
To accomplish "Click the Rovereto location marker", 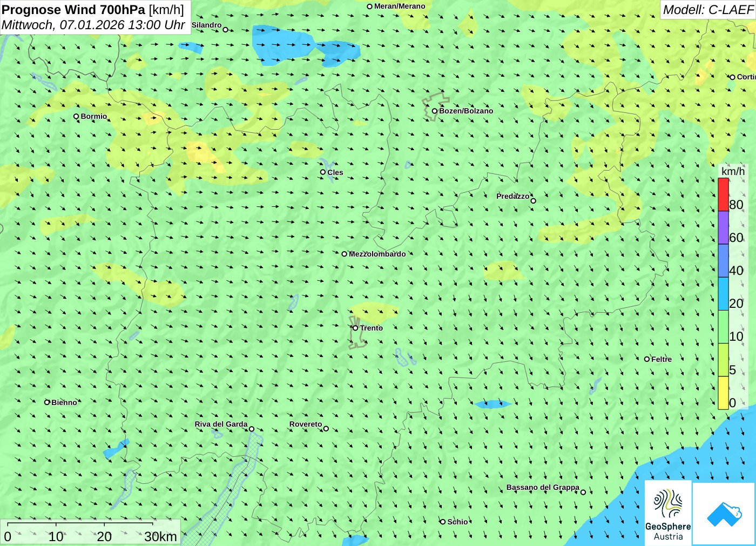I will coord(326,429).
